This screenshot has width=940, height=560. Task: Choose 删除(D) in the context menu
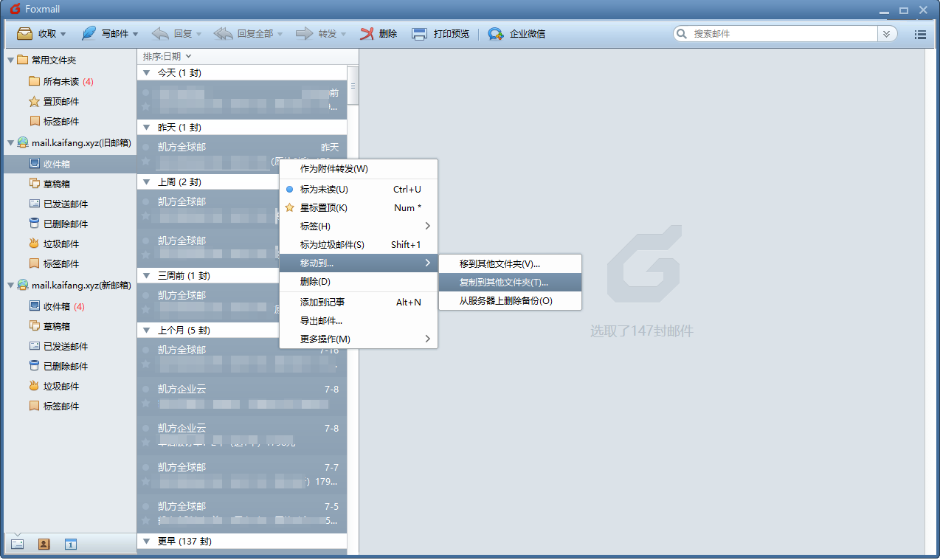[359, 282]
